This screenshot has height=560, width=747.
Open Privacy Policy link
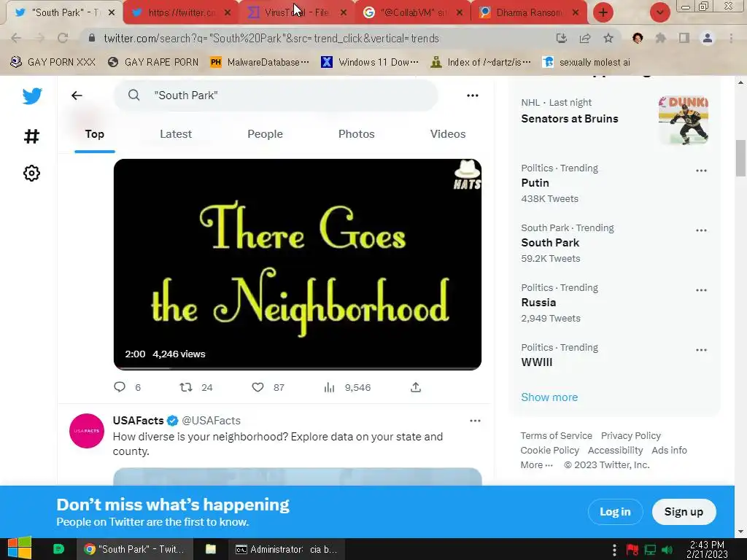[x=631, y=436]
